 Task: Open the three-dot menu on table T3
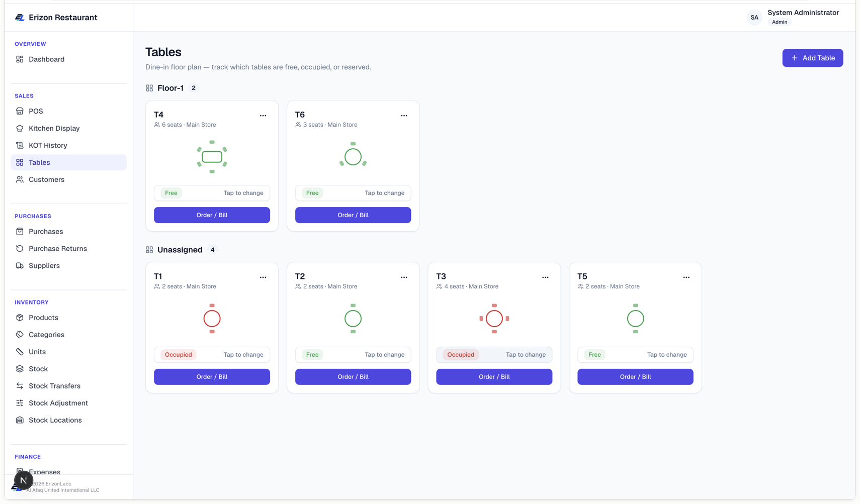[x=545, y=277]
